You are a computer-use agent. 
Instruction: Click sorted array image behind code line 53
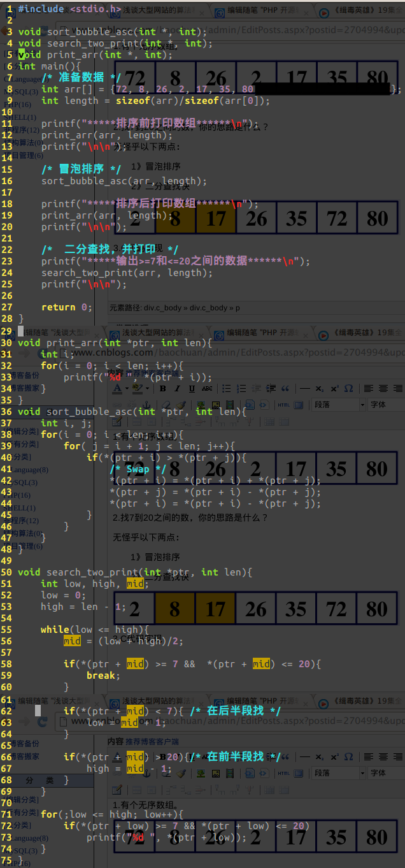point(255,609)
